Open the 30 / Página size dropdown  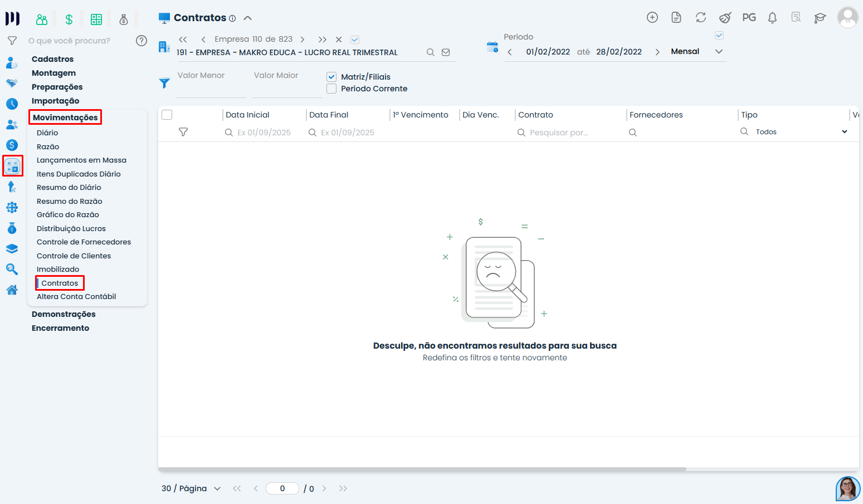click(x=191, y=488)
